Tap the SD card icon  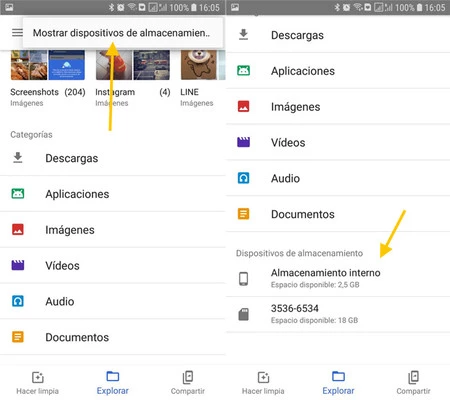[244, 314]
